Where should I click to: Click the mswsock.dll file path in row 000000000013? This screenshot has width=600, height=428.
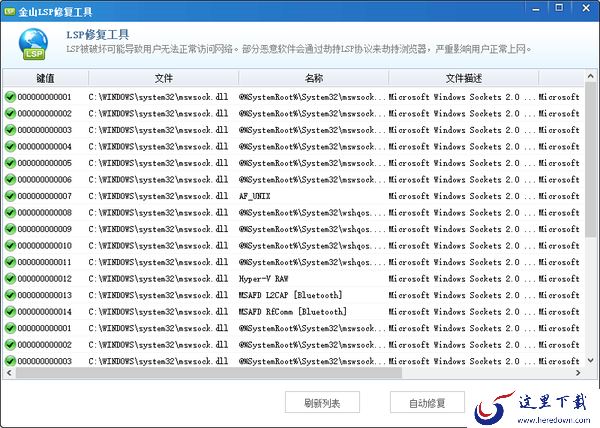158,295
